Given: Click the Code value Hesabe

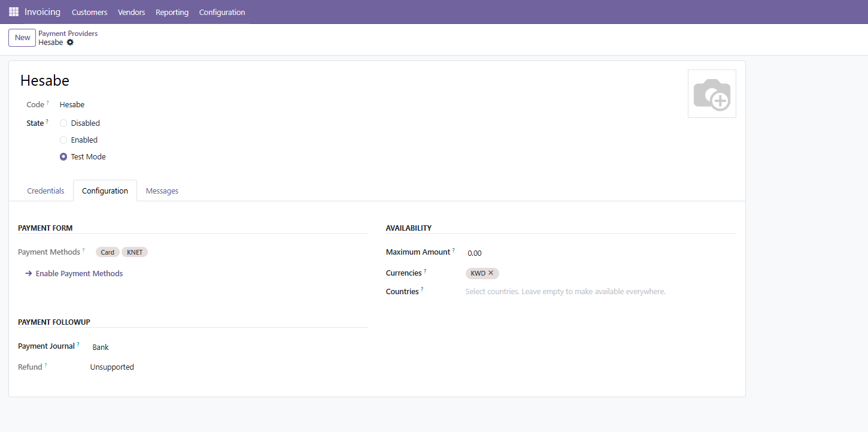Looking at the screenshot, I should click(72, 105).
